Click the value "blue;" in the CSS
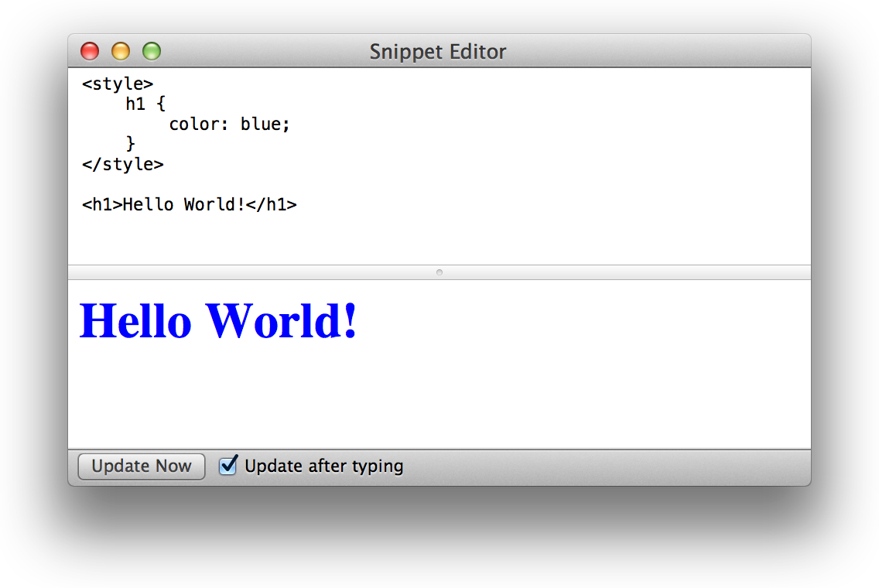The width and height of the screenshot is (879, 588). [x=265, y=124]
